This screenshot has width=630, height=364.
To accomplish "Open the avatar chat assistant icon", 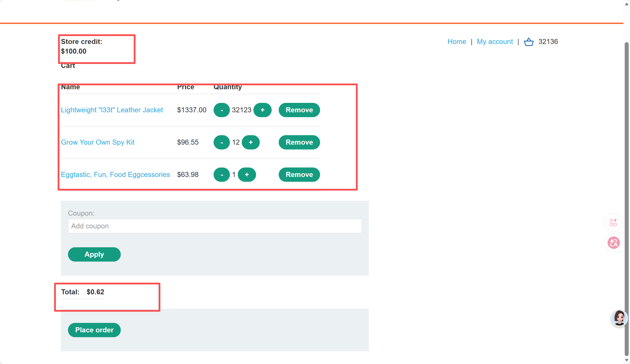I will click(x=619, y=318).
